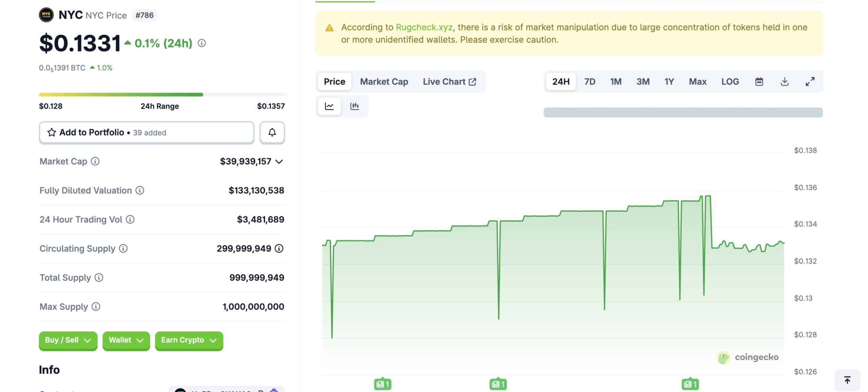Open the Rugcheck.xyz link
This screenshot has width=868, height=392.
pyautogui.click(x=424, y=27)
